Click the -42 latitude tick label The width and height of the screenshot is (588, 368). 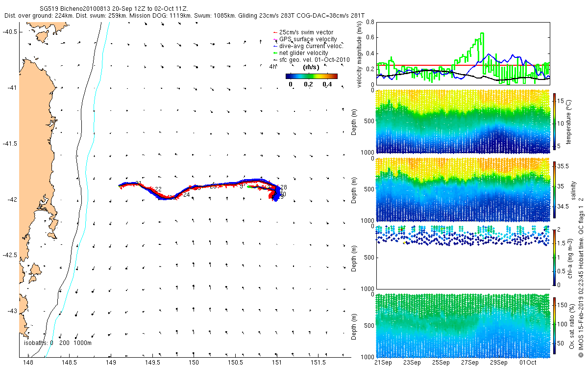click(12, 199)
